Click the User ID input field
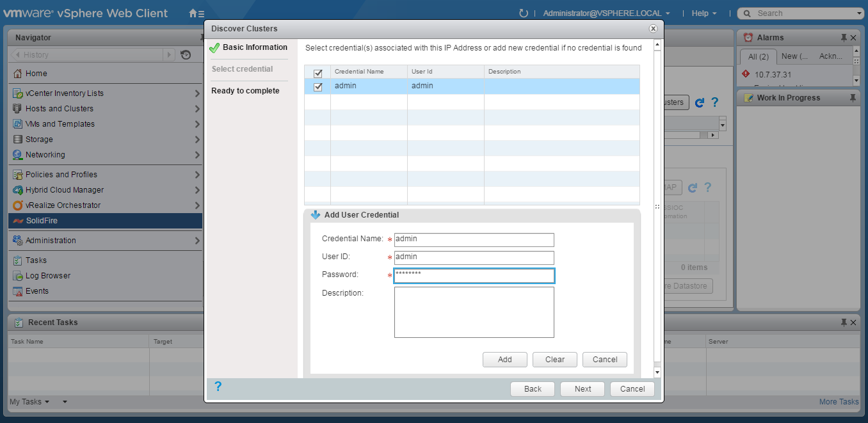 [474, 258]
